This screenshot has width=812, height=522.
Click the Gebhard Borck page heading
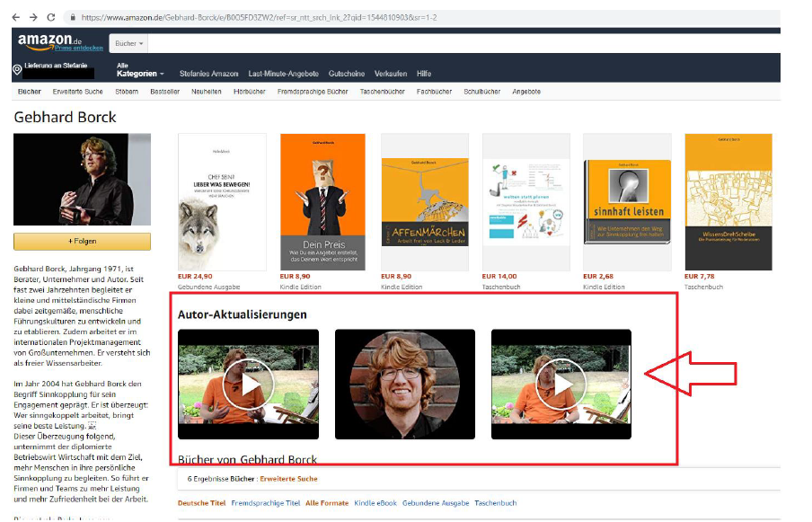point(65,117)
